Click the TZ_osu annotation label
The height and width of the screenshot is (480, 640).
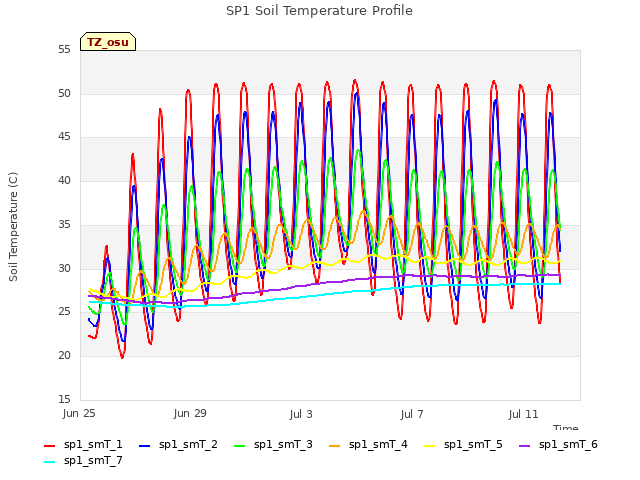(x=108, y=42)
